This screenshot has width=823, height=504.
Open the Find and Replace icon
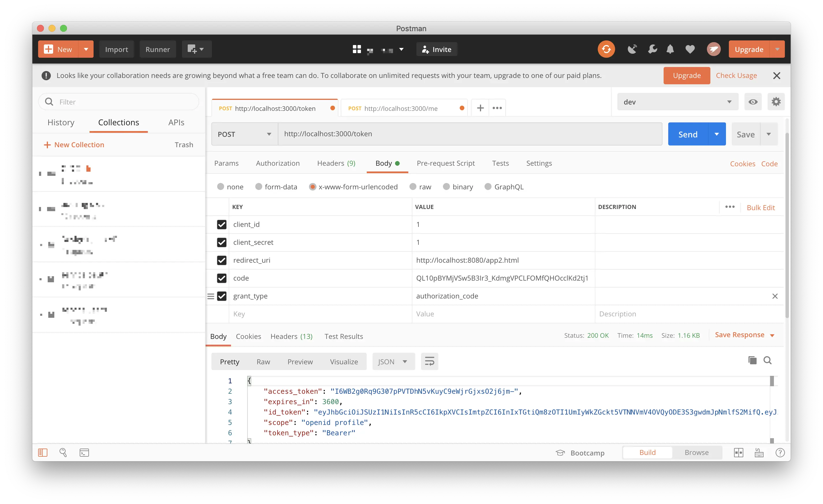point(63,453)
